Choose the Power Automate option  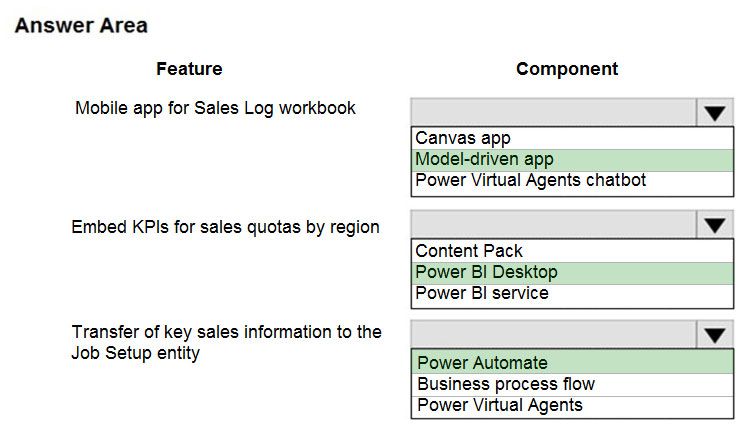(x=572, y=362)
